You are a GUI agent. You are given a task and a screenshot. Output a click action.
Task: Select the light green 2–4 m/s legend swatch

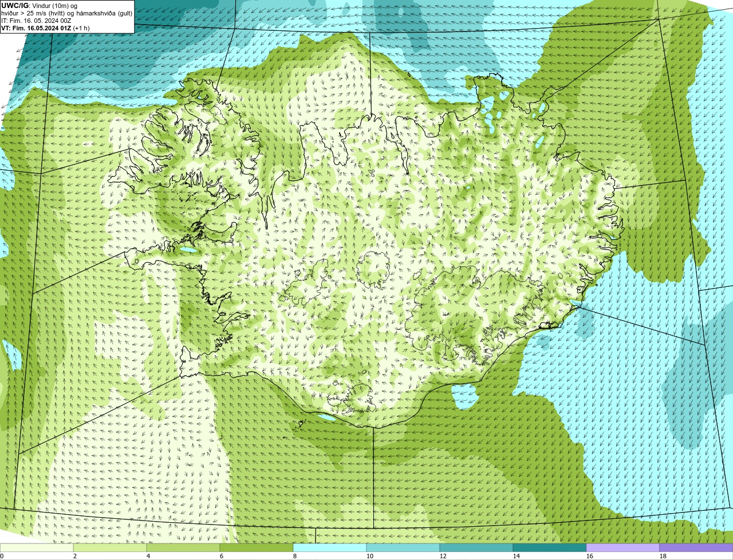click(110, 547)
